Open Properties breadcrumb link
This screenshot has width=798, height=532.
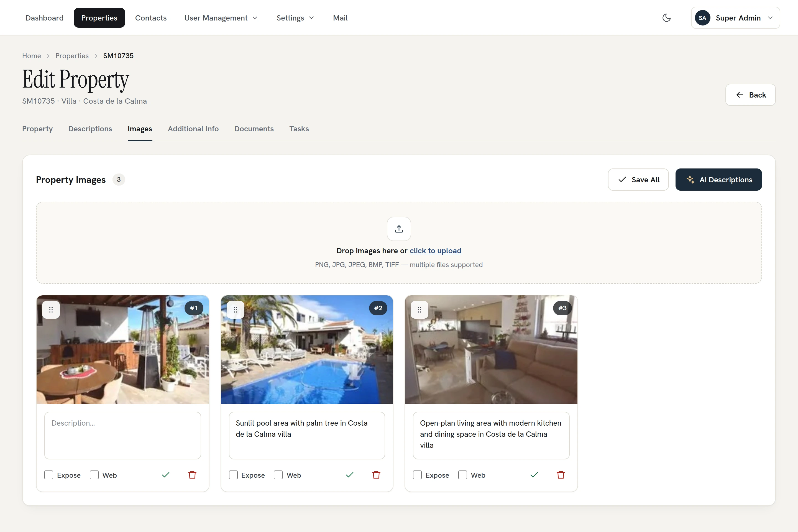(x=72, y=56)
